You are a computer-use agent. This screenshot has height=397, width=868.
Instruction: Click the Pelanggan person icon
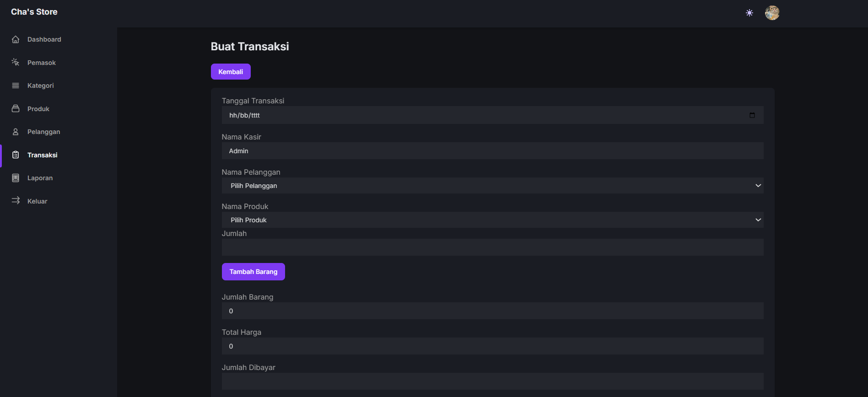tap(16, 132)
